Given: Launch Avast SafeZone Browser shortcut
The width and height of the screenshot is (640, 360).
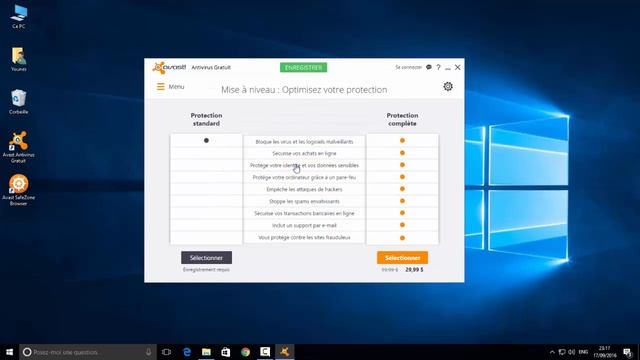Looking at the screenshot, I should point(18,190).
